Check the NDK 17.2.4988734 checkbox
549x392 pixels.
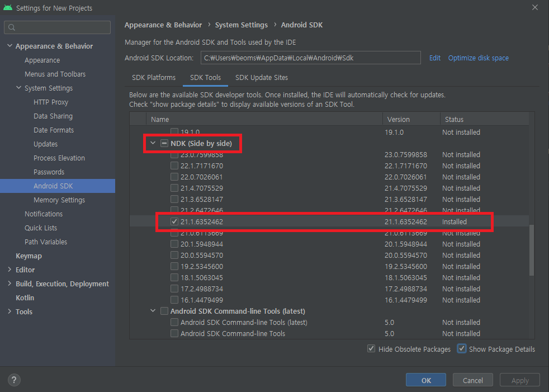[174, 289]
